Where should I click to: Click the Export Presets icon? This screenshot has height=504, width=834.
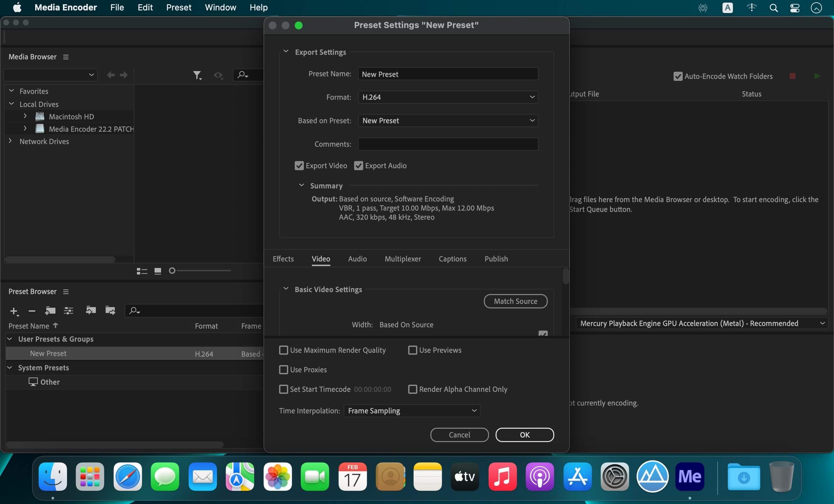[110, 310]
